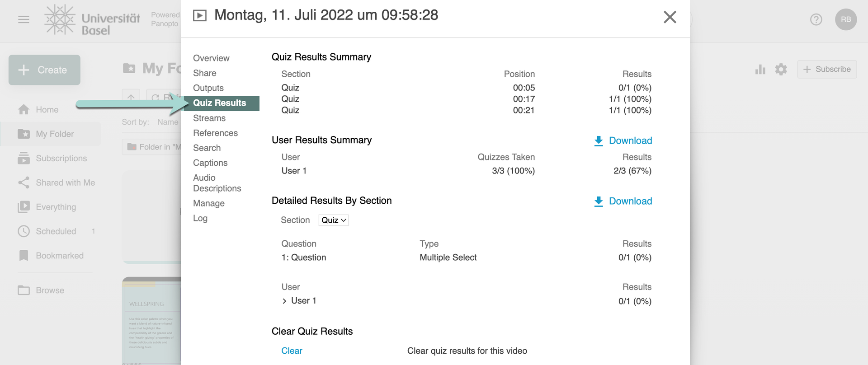Image resolution: width=868 pixels, height=365 pixels.
Task: Download the User Results Summary
Action: click(623, 141)
